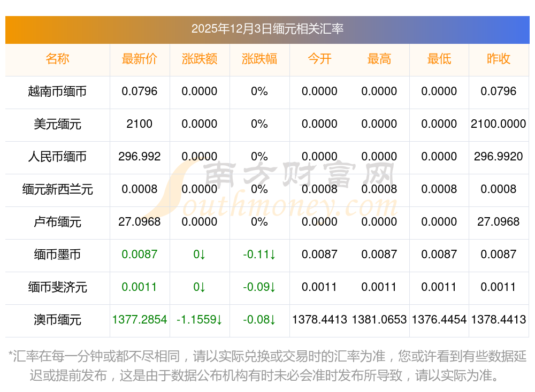This screenshot has width=535, height=392.
Task: Click the 2025年12月3日缅元相关汇率 title banner
Action: [x=267, y=30]
